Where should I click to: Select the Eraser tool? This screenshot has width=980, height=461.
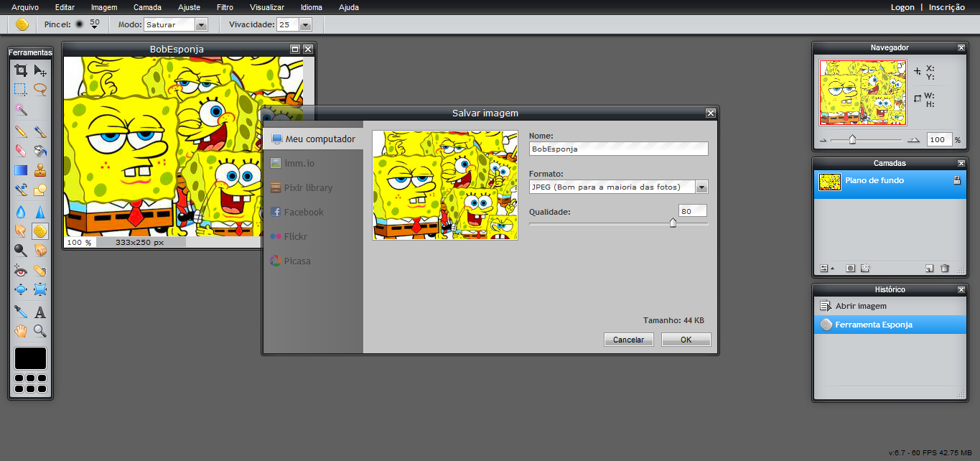(x=21, y=151)
